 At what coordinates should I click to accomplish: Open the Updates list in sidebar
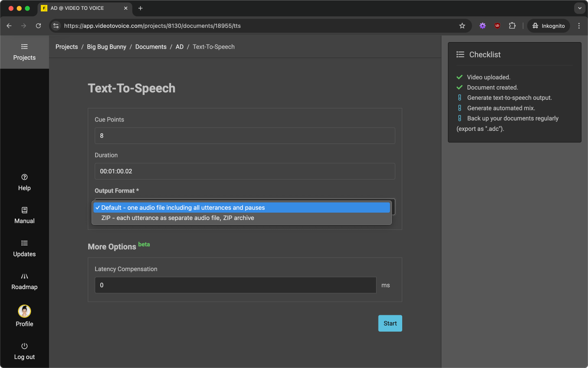[x=24, y=249]
